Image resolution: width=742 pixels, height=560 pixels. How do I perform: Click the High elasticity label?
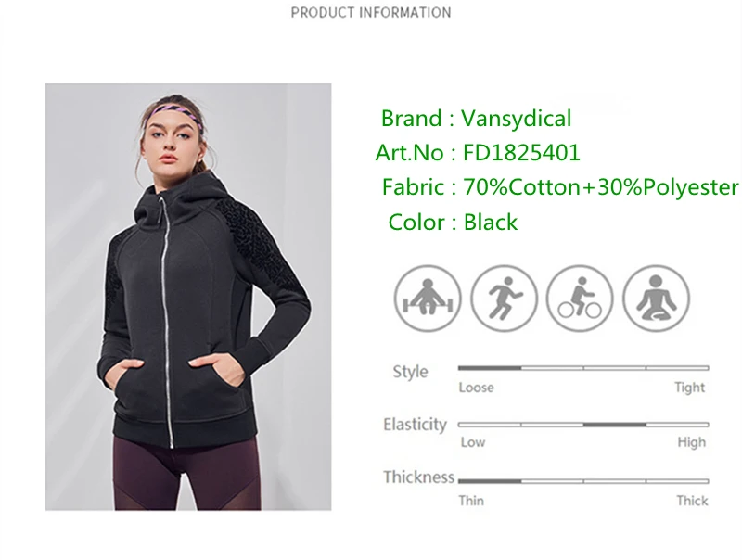click(691, 442)
